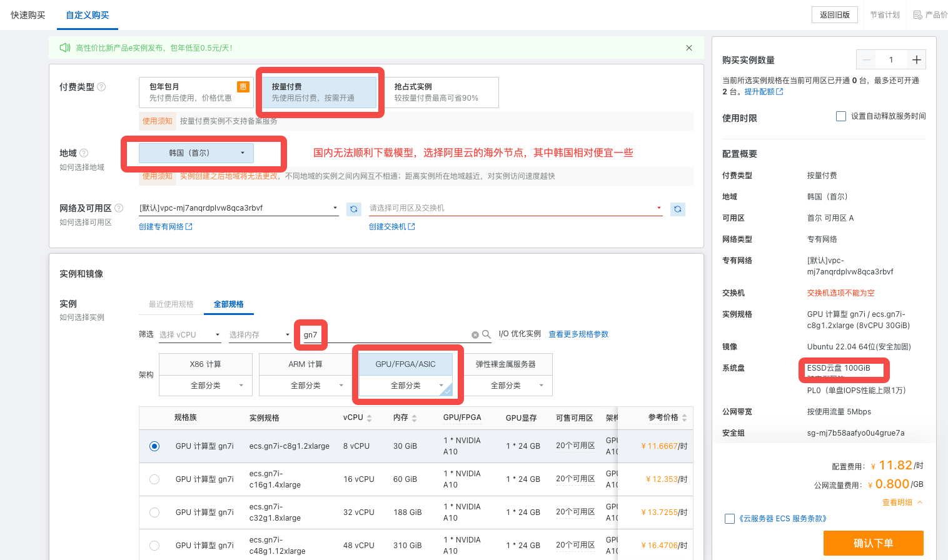The image size is (948, 560).
Task: Close the green announcement banner
Action: coord(689,48)
